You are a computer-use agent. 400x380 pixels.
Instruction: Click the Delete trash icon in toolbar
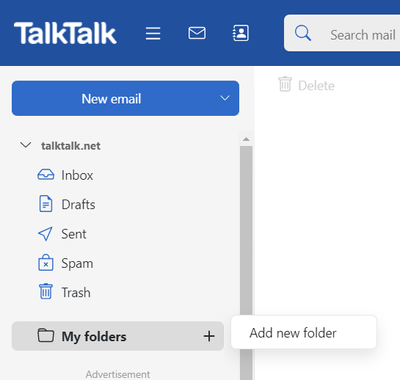click(285, 84)
